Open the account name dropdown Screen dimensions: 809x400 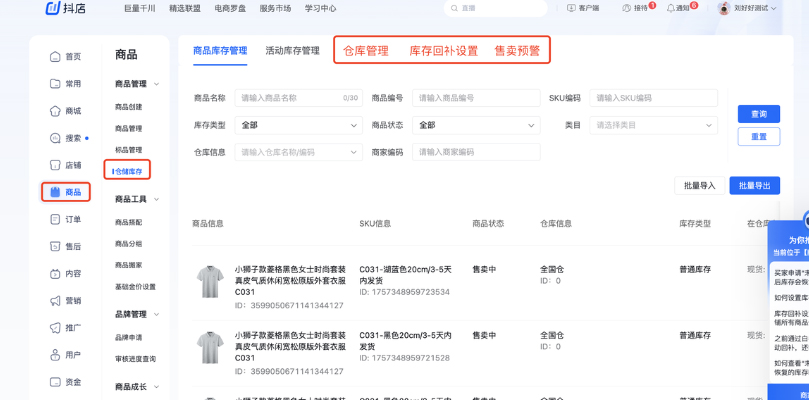coord(755,8)
